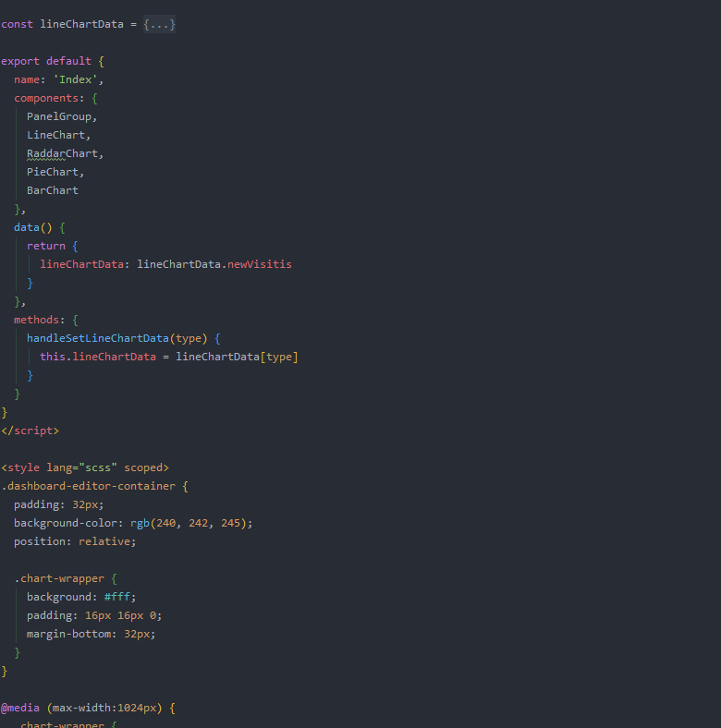This screenshot has width=721, height=728.
Task: Select BarChart in the components list
Action: (53, 190)
